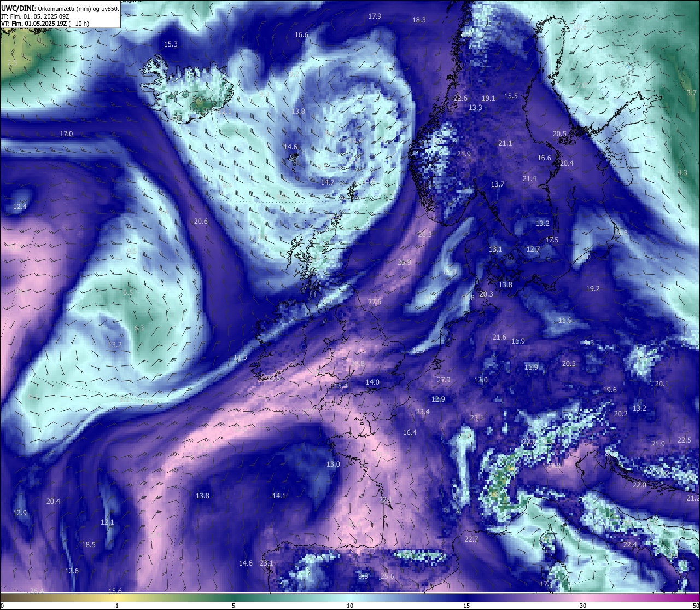Click the 25.6 value over Spain
This screenshot has width=700, height=610.
(387, 576)
